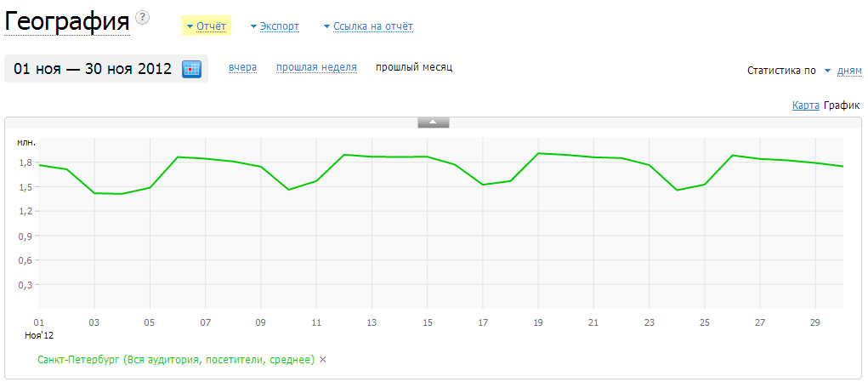Click the help question-mark icon next to География

(x=143, y=18)
